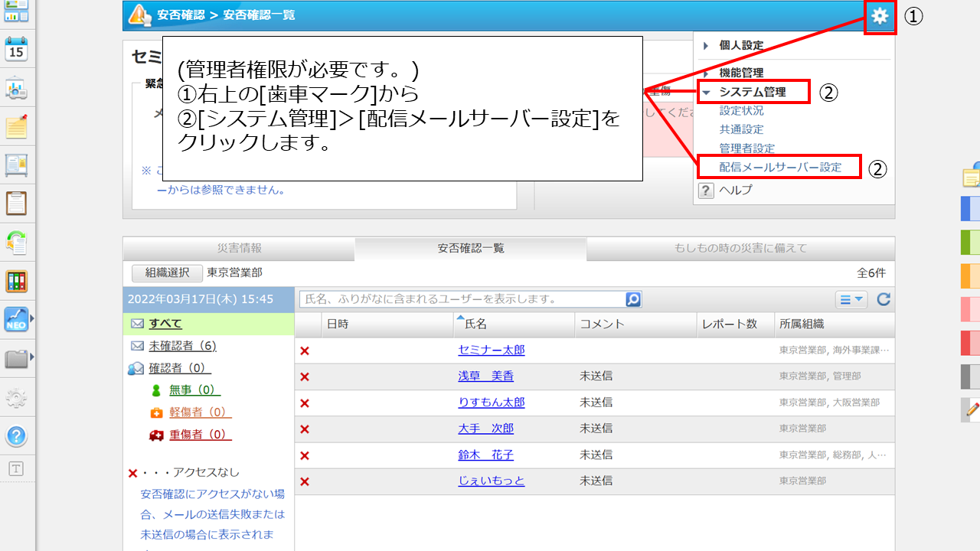Open the blue question mark help icon
Image resolution: width=980 pixels, height=551 pixels.
point(16,436)
